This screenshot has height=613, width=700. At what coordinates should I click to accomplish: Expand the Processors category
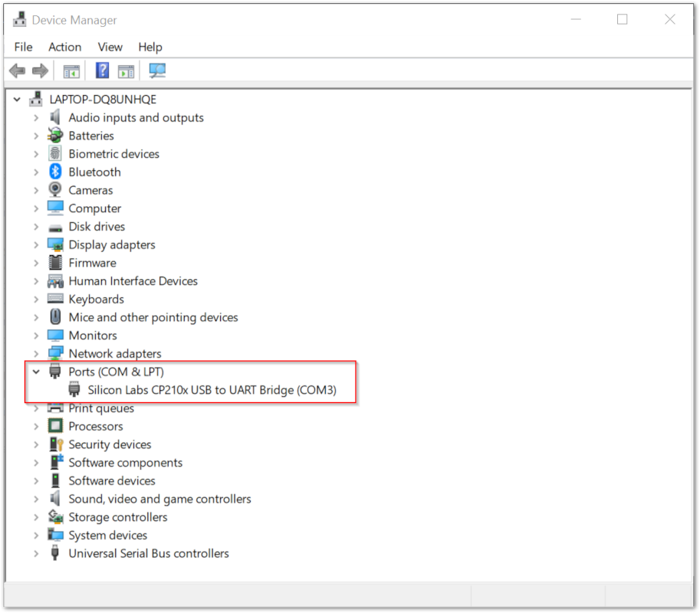37,426
